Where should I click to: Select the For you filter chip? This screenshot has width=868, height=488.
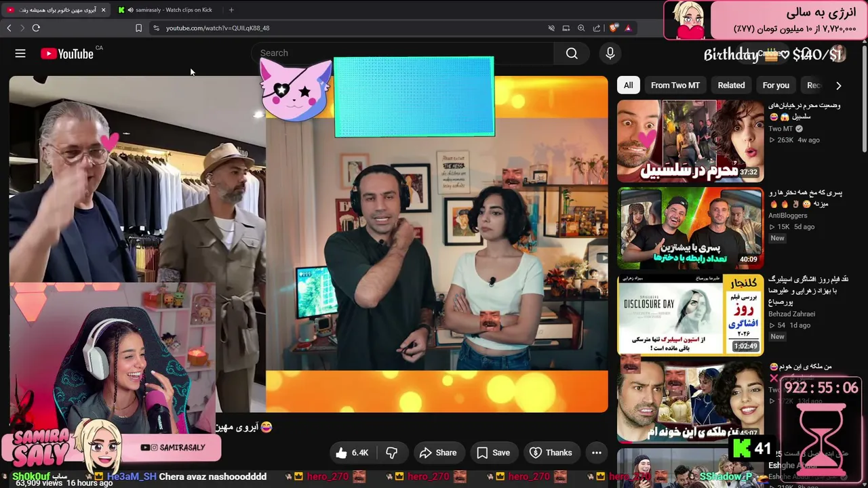click(776, 85)
